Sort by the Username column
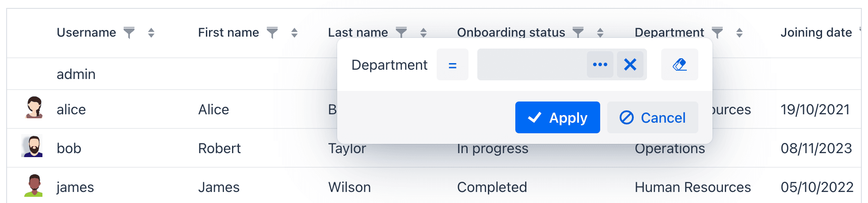 (151, 33)
